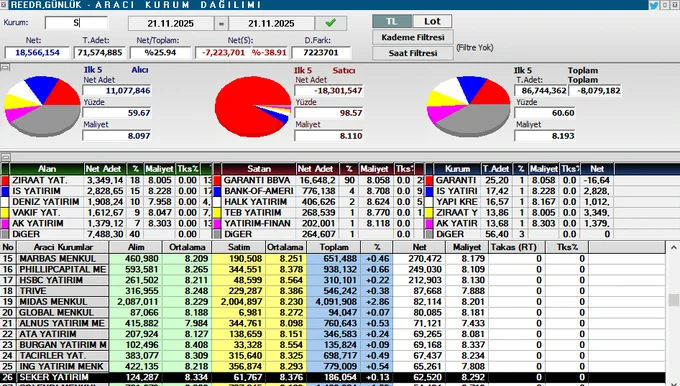Viewport: 680px width, 386px height.
Task: Sort by Satim column header
Action: tap(239, 247)
